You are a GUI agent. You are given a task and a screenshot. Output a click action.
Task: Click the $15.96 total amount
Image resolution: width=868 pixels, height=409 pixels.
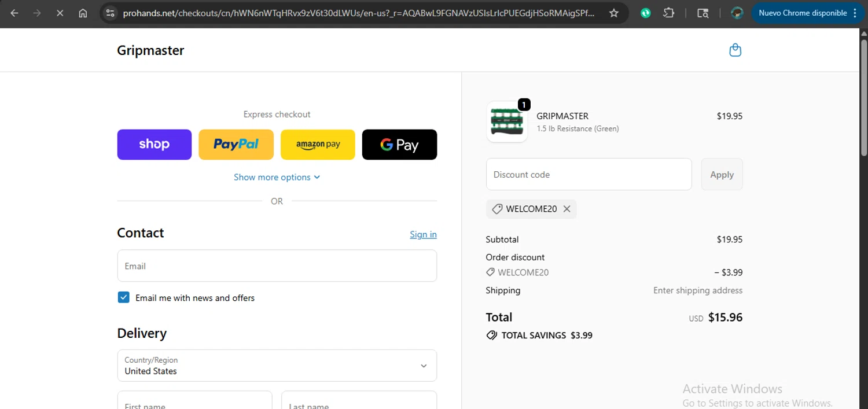click(725, 317)
